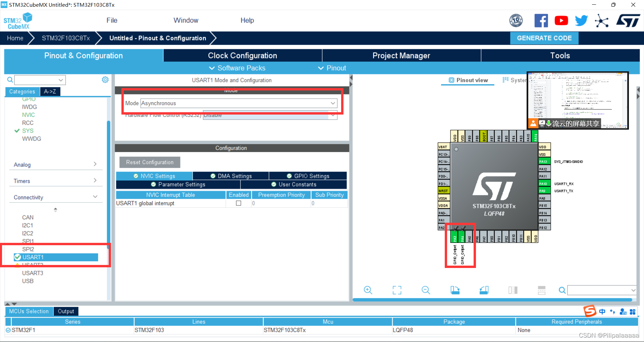This screenshot has height=342, width=644.
Task: Click the horizontal split layout icon
Action: click(542, 290)
